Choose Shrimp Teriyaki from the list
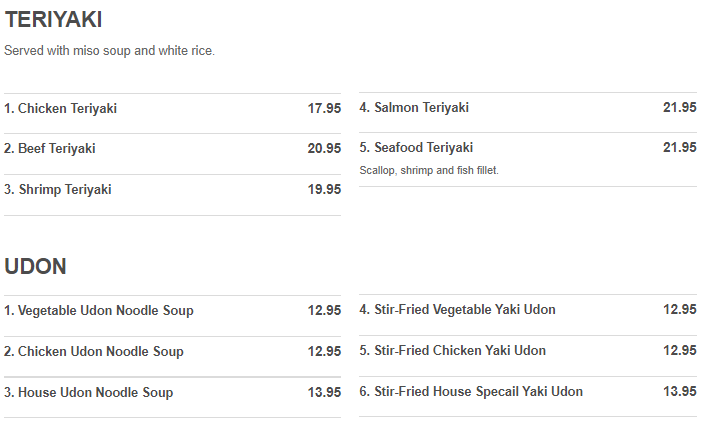The width and height of the screenshot is (708, 440). pyautogui.click(x=58, y=190)
